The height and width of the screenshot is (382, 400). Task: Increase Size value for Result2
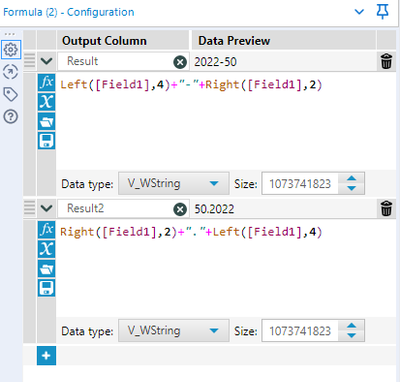click(x=351, y=326)
